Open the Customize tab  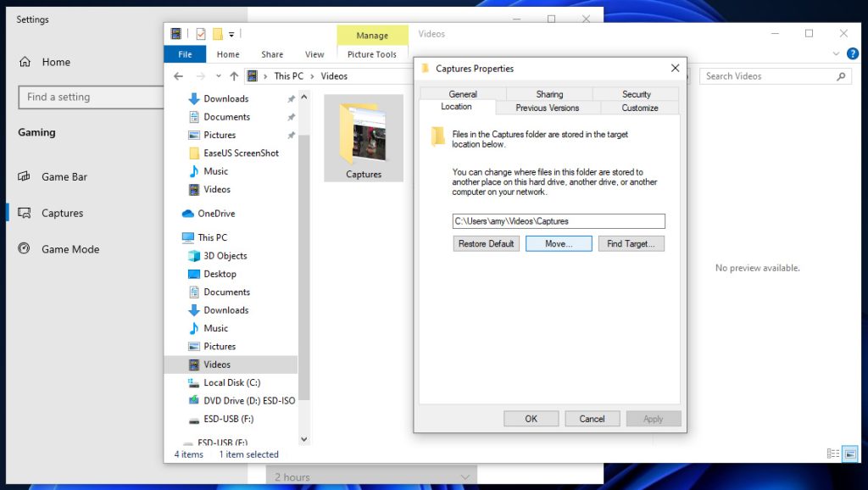[x=640, y=108]
